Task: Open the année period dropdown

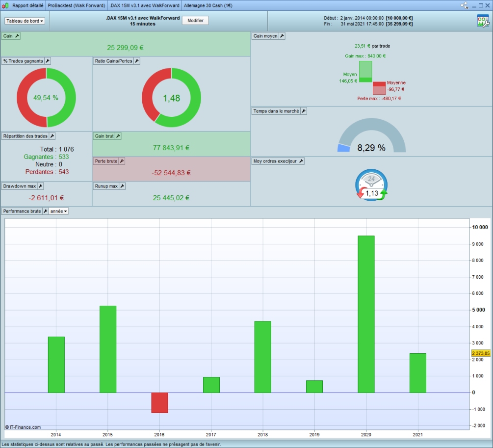Action: 58,211
